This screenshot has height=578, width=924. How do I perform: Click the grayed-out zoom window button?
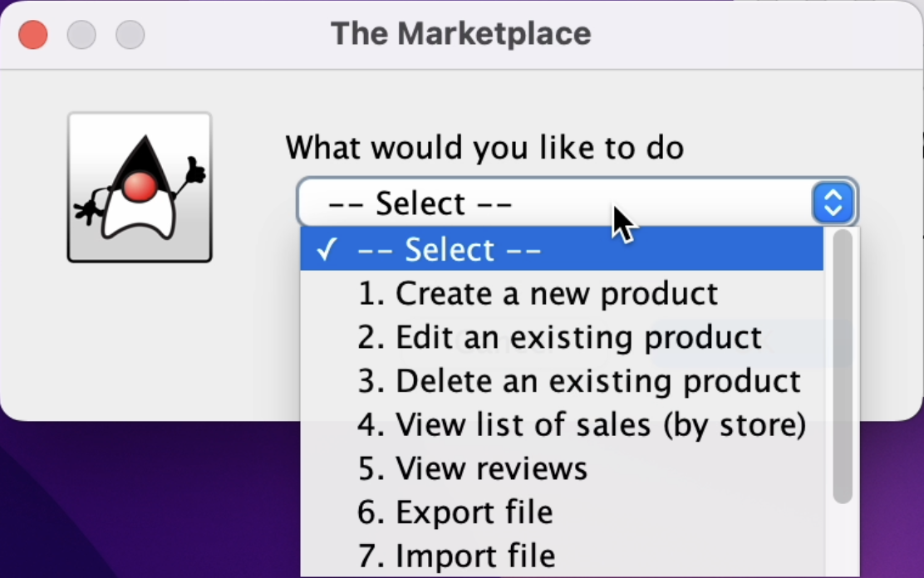[130, 35]
